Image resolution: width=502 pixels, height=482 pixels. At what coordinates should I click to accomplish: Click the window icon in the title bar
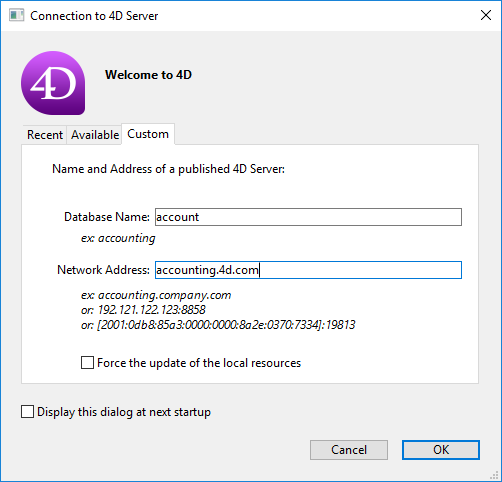[16, 15]
